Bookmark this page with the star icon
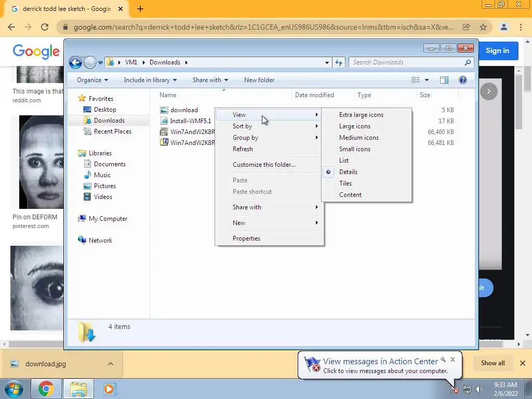This screenshot has width=532, height=399. point(483,27)
